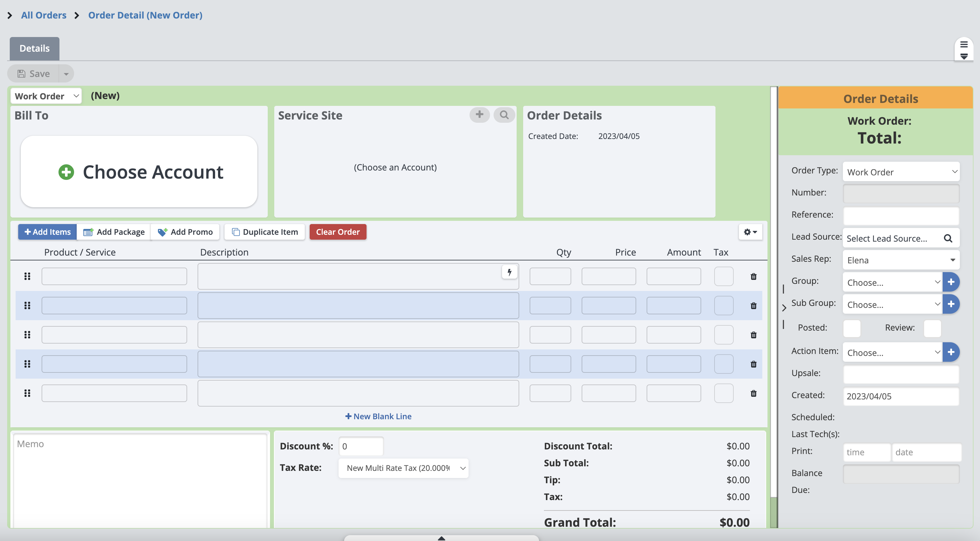Grab the drag handle on the third line item

pos(27,335)
